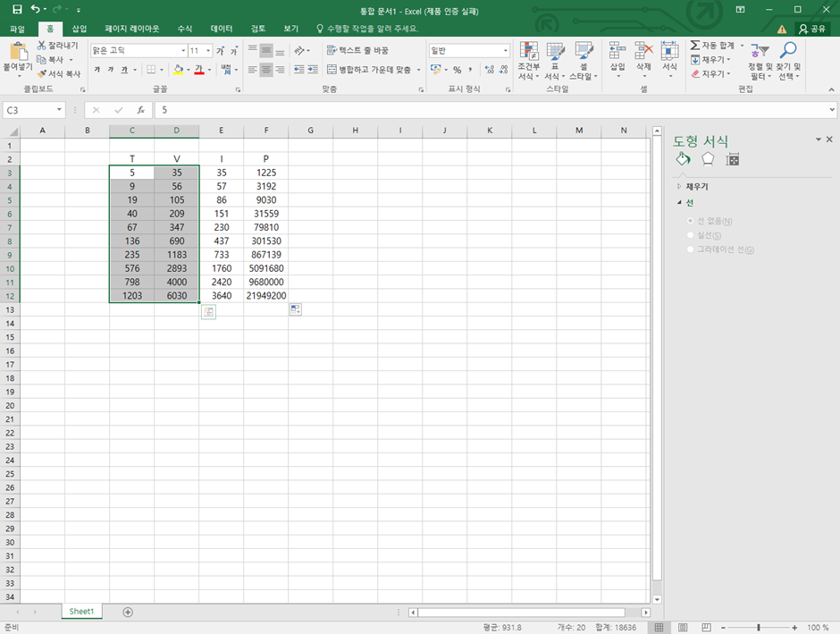This screenshot has width=840, height=634.
Task: Select Gradient line (그라데이션 선) radio option
Action: 690,249
